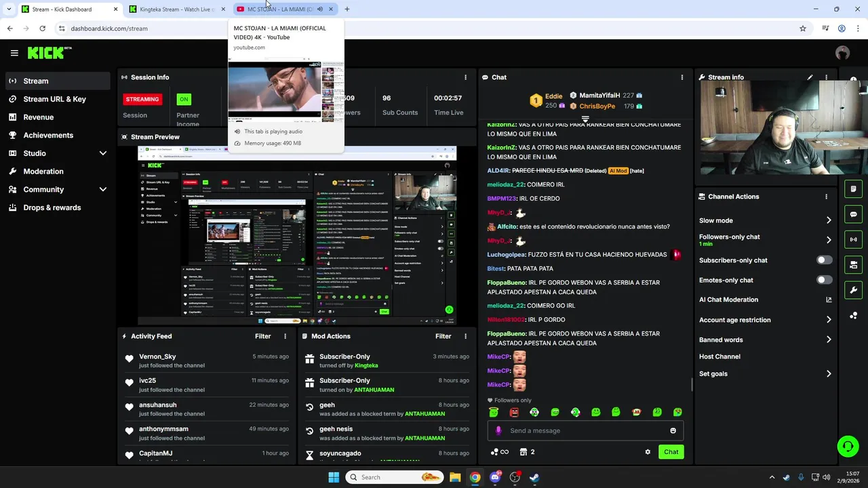The height and width of the screenshot is (488, 868).
Task: Open Set goals options arrow
Action: [829, 373]
